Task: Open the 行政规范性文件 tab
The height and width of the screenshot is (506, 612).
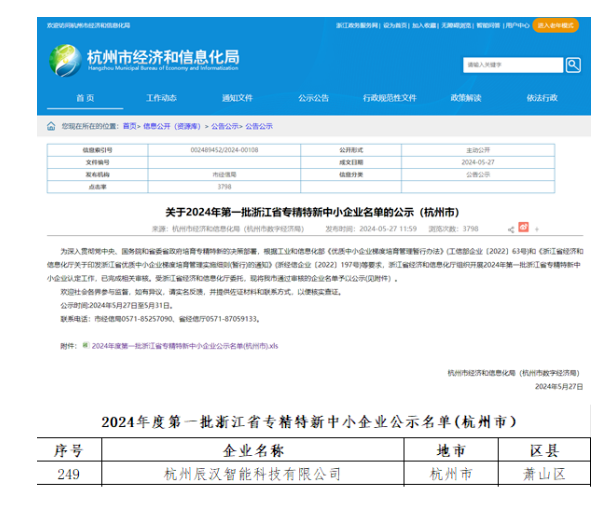Action: [389, 98]
